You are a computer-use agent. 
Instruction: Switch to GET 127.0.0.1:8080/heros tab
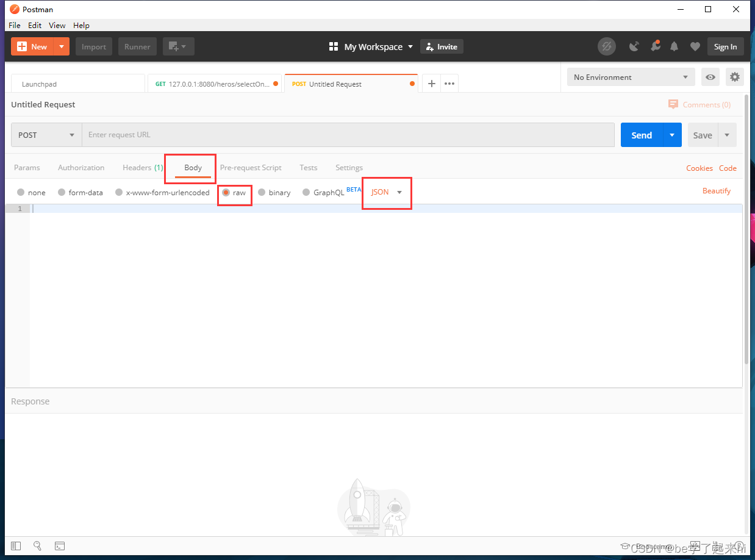pos(216,84)
